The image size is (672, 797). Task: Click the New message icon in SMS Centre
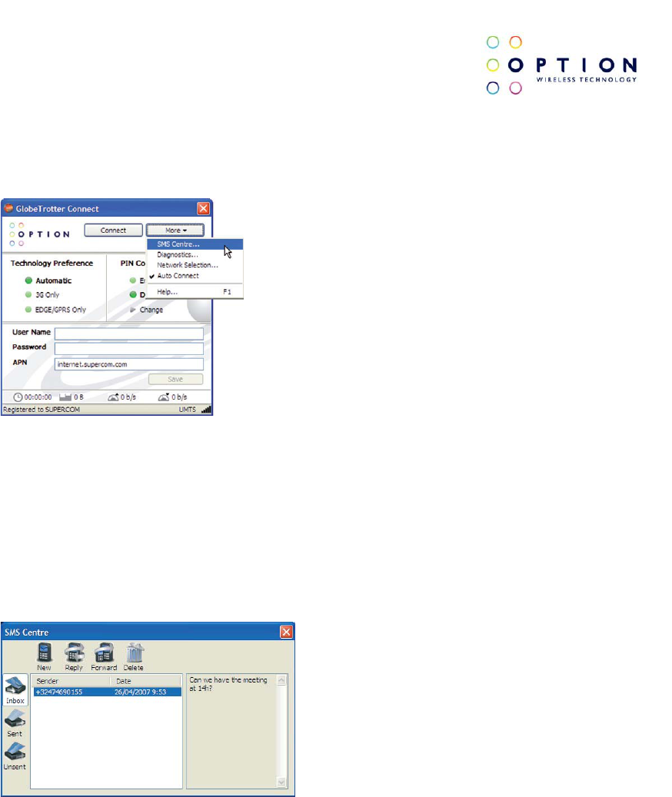click(45, 653)
